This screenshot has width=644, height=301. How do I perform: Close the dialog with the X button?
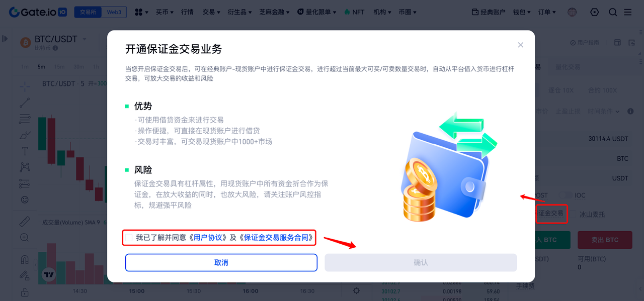click(x=521, y=45)
